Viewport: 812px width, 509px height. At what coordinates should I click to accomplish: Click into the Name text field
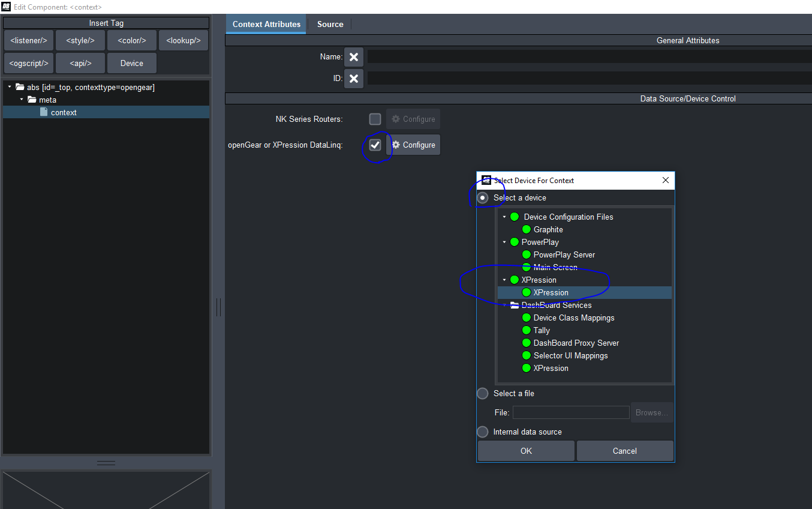coord(588,57)
